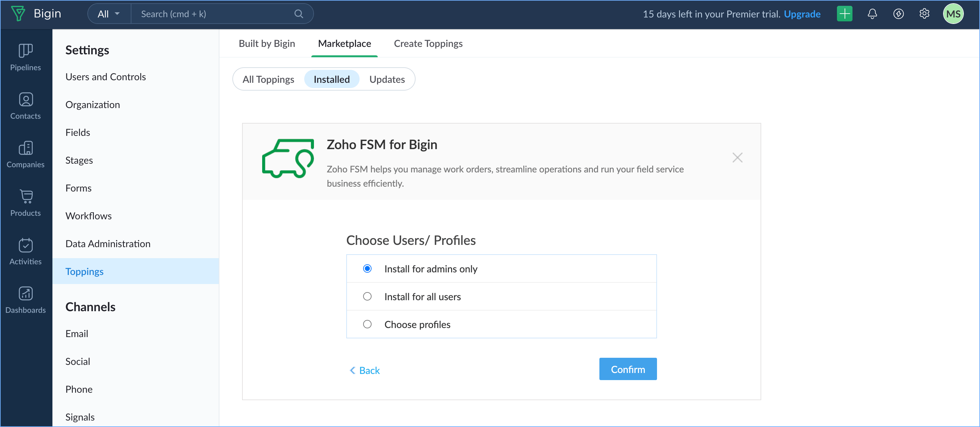Go Back to previous step

pos(364,370)
